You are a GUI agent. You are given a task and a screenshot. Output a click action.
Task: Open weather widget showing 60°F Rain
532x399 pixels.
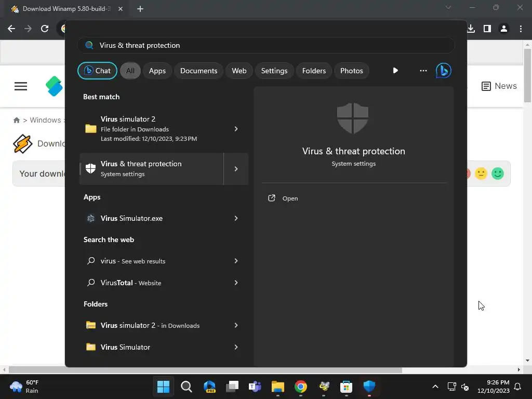pyautogui.click(x=24, y=386)
